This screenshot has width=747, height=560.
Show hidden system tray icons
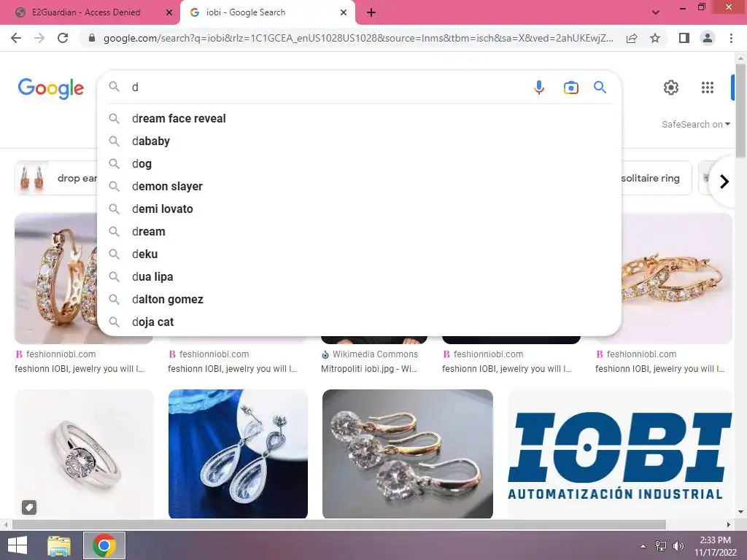coord(643,545)
